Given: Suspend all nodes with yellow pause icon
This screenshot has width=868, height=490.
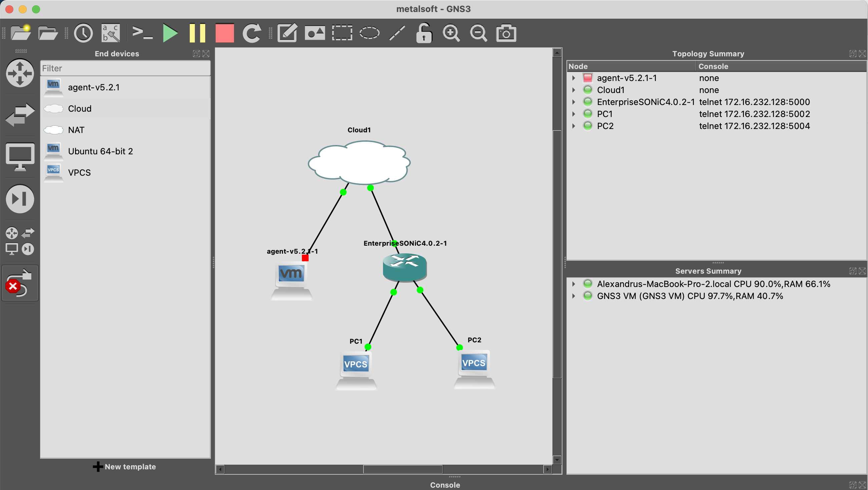Looking at the screenshot, I should 197,33.
